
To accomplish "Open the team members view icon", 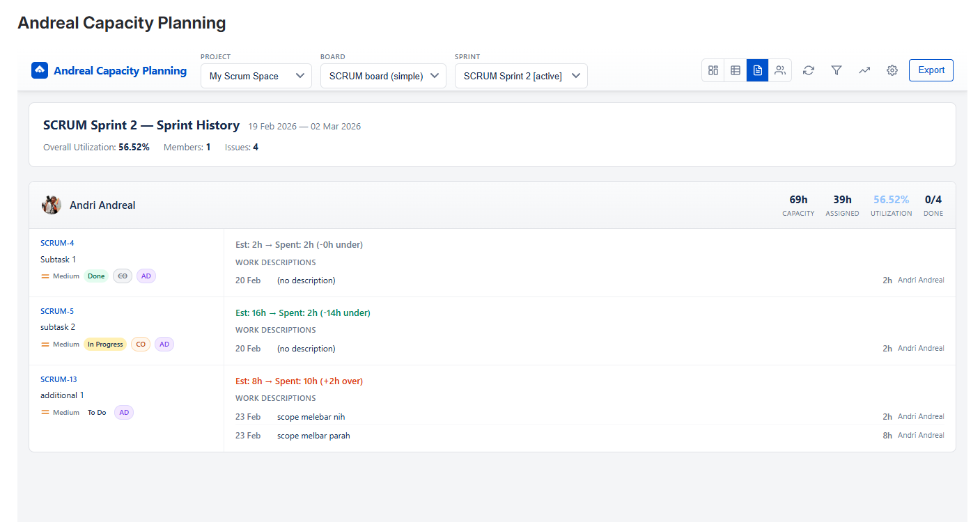I will pyautogui.click(x=780, y=70).
